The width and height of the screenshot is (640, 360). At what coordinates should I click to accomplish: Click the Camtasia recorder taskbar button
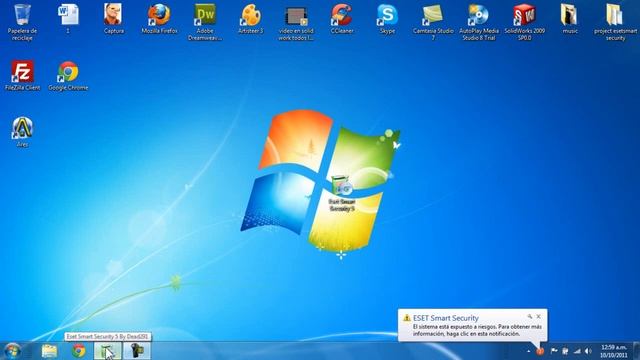coord(137,351)
